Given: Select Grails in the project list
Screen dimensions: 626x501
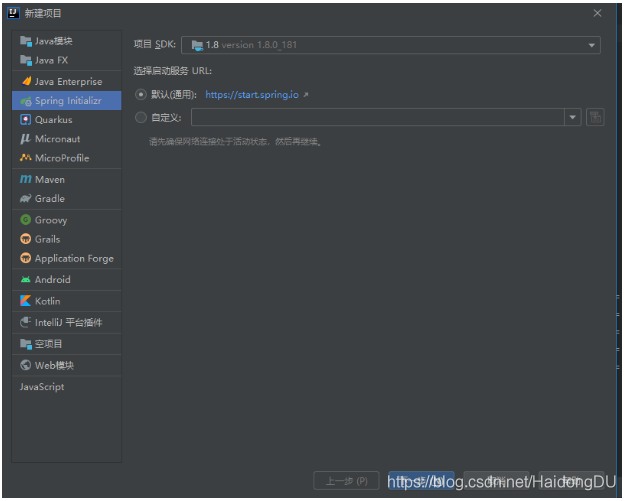Looking at the screenshot, I should click(x=67, y=239).
